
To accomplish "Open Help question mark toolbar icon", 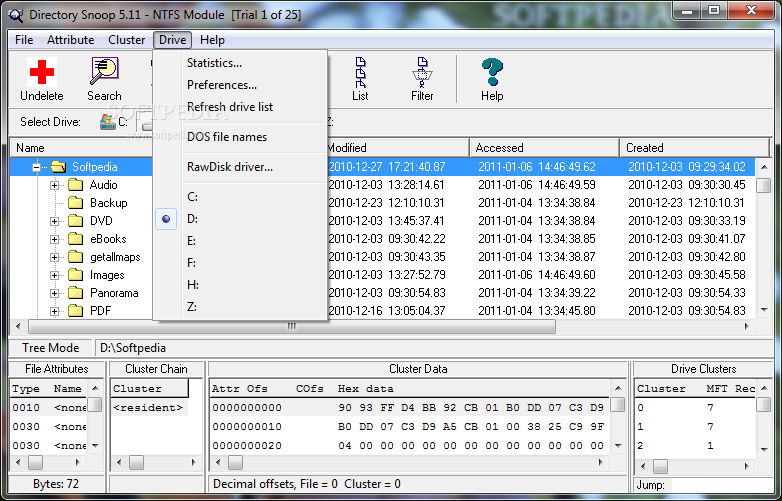I will click(492, 72).
